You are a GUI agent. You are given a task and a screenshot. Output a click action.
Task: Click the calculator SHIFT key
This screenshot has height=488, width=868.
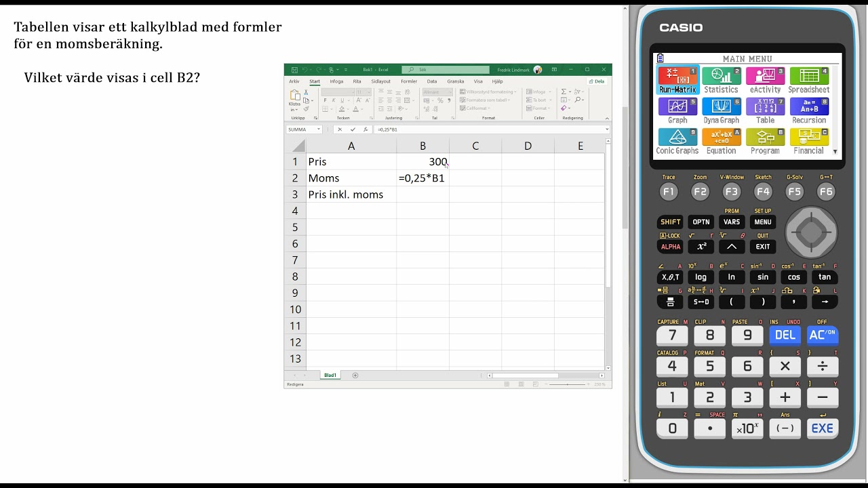click(x=670, y=222)
